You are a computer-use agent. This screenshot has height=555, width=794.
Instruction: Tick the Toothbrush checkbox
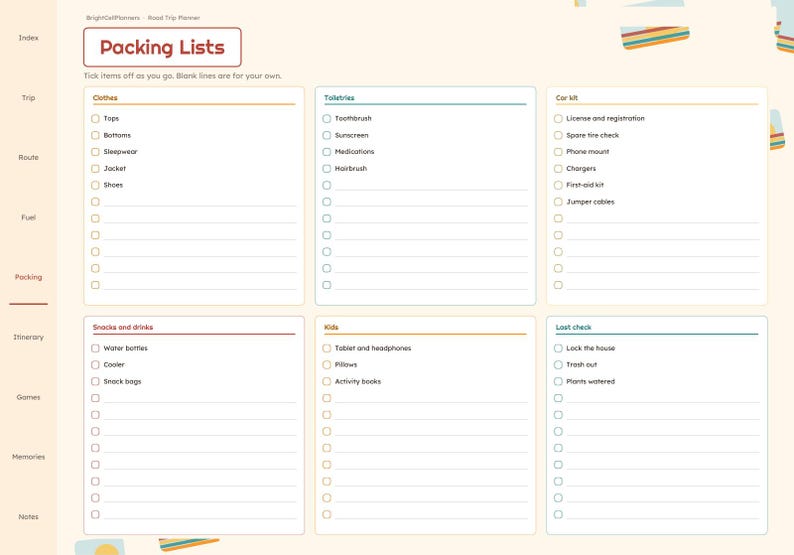(327, 118)
